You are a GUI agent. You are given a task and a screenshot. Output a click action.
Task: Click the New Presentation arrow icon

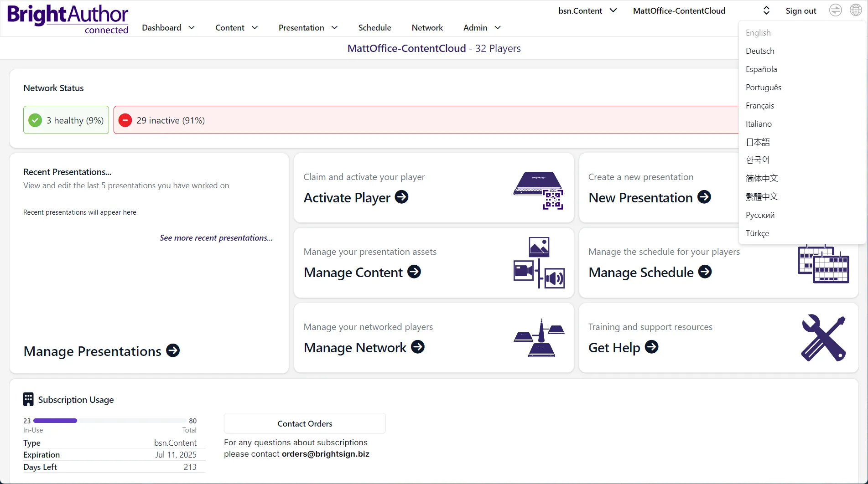point(704,197)
